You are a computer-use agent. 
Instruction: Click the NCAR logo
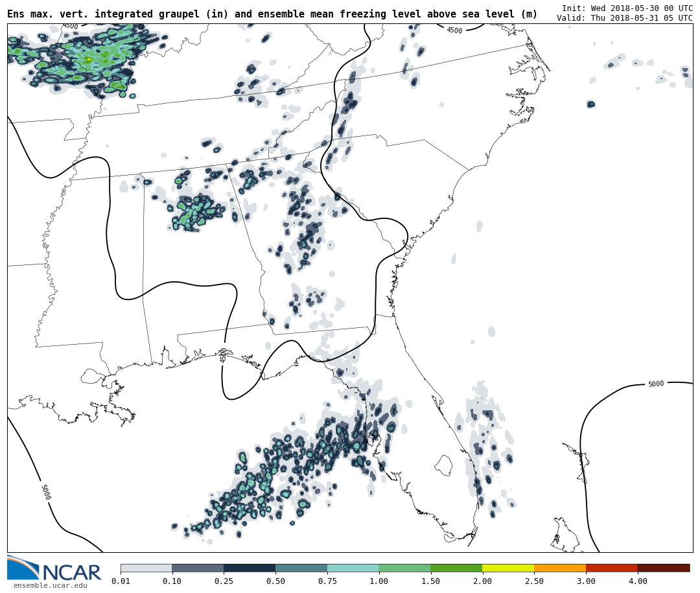(54, 569)
